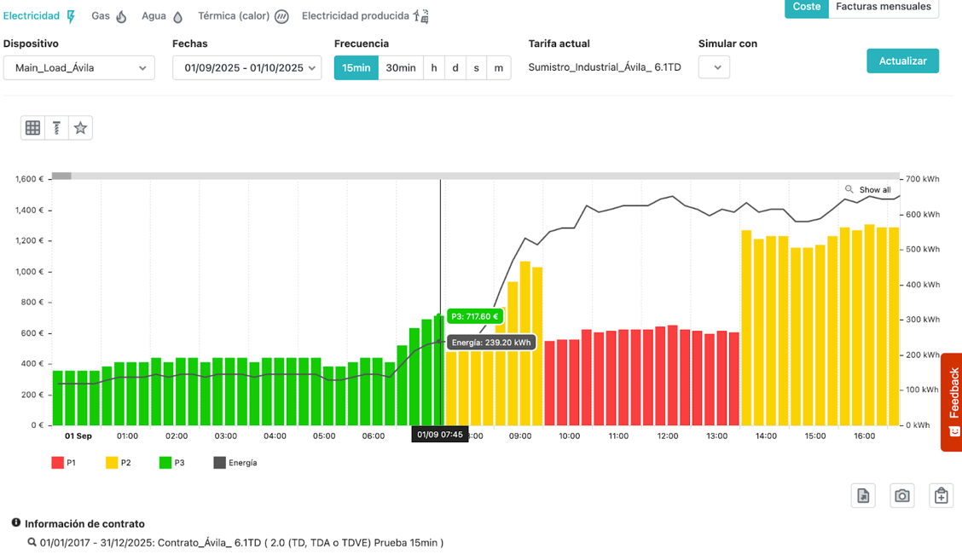Viewport: 962px width, 560px height.
Task: Click the star favorite icon
Action: point(80,128)
